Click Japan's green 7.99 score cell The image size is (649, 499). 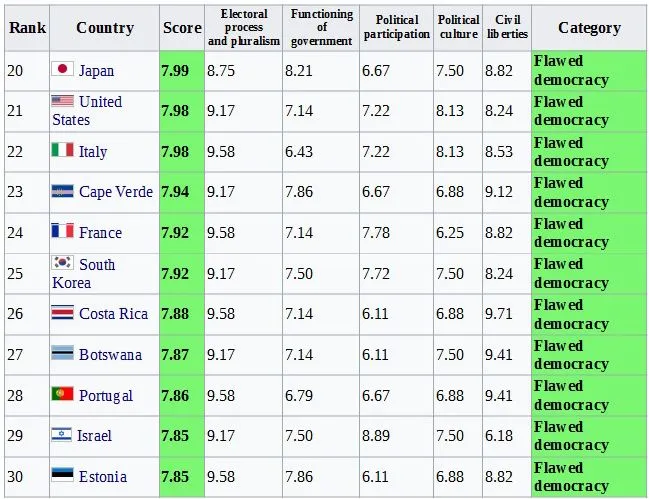pyautogui.click(x=181, y=71)
